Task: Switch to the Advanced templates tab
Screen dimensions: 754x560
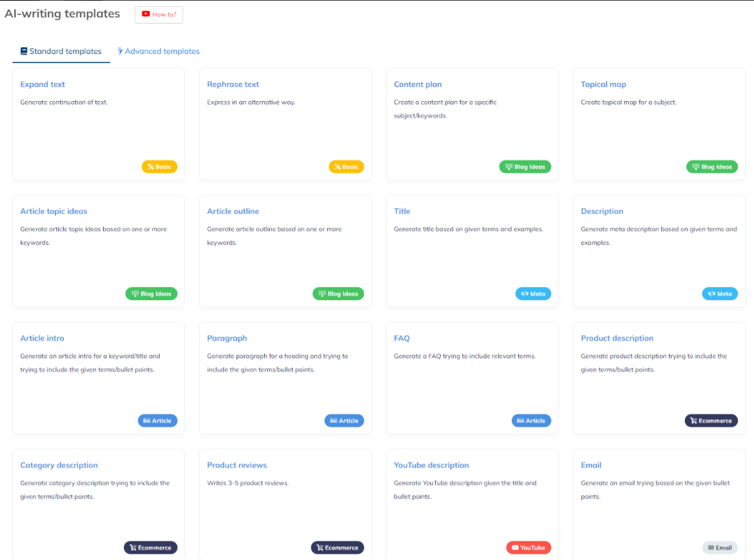Action: pyautogui.click(x=158, y=51)
